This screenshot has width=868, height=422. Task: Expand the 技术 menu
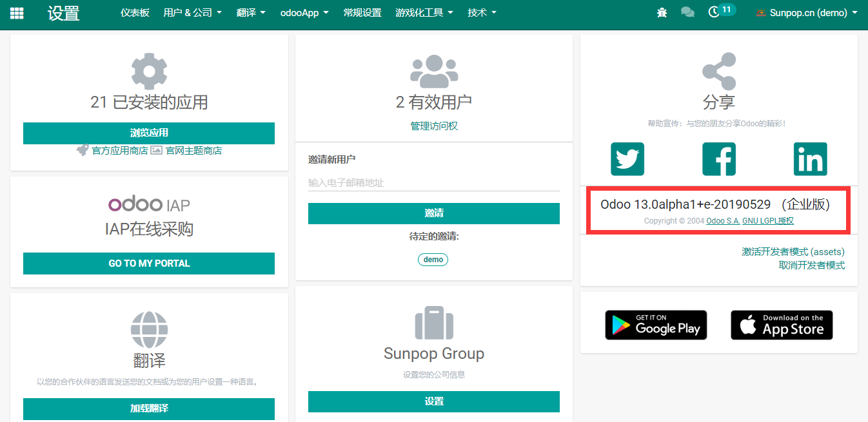482,12
